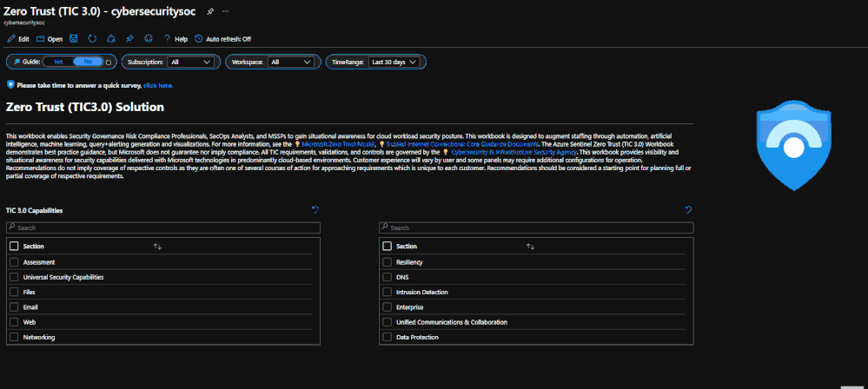The width and height of the screenshot is (868, 389).
Task: Check the Data Protection checkbox
Action: click(388, 337)
